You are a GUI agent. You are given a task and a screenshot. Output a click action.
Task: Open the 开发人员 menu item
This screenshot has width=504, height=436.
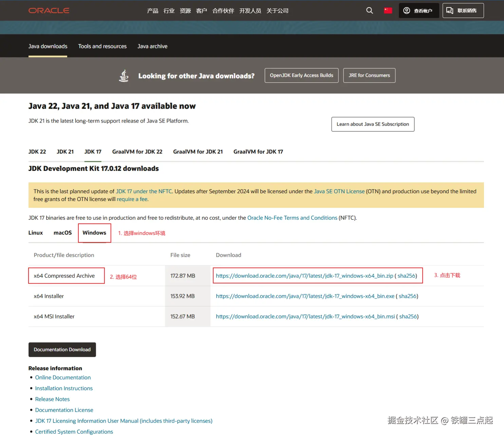point(250,11)
